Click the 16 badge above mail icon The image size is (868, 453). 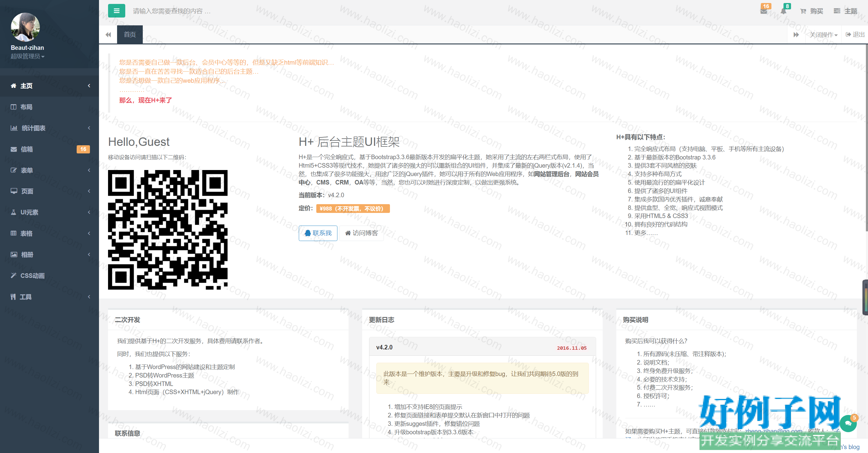766,6
